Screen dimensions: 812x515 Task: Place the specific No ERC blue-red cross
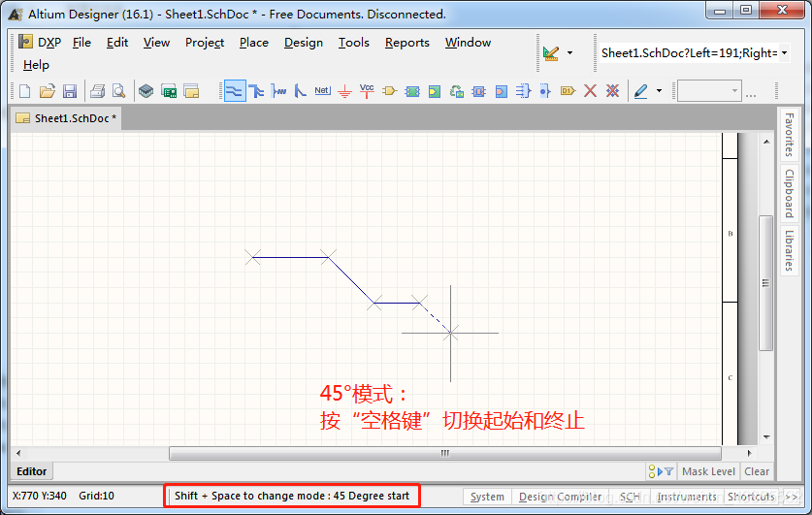pyautogui.click(x=612, y=91)
